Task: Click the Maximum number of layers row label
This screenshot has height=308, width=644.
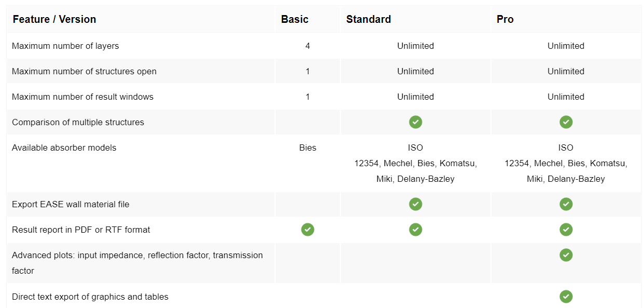Action: 65,46
